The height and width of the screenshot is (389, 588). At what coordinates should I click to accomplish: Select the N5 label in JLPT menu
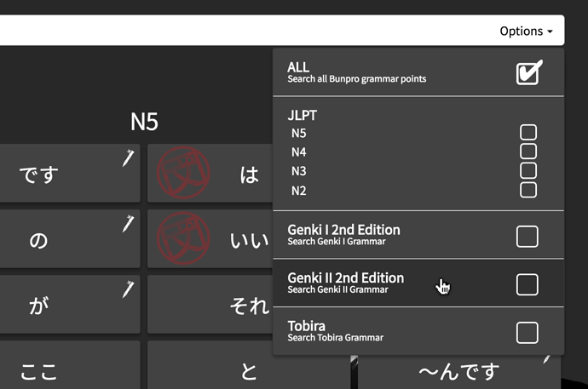298,133
